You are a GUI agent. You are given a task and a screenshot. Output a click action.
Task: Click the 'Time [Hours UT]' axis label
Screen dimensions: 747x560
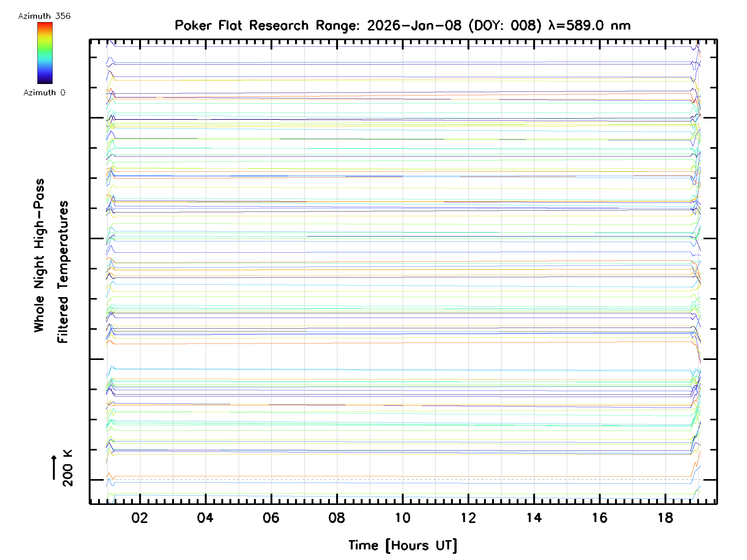click(402, 546)
